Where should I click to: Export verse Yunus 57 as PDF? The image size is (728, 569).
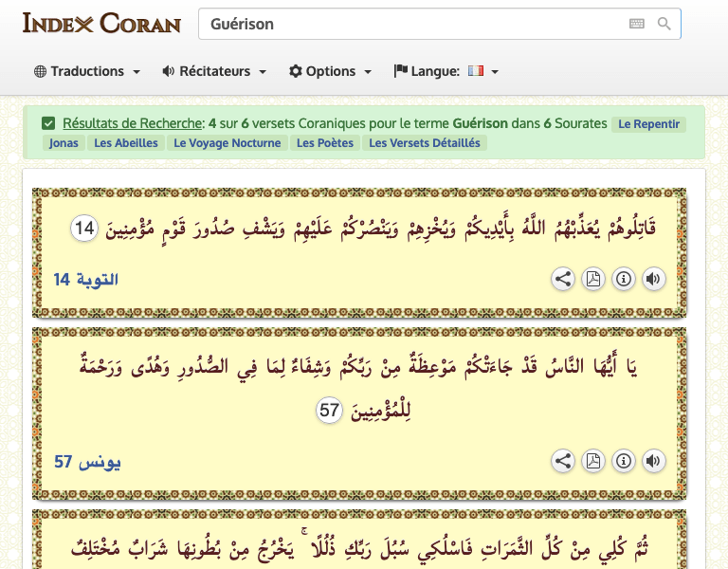point(593,461)
